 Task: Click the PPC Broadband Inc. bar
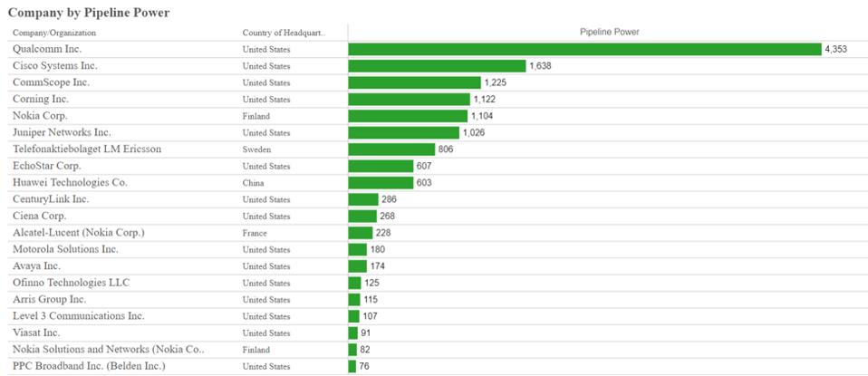point(352,366)
